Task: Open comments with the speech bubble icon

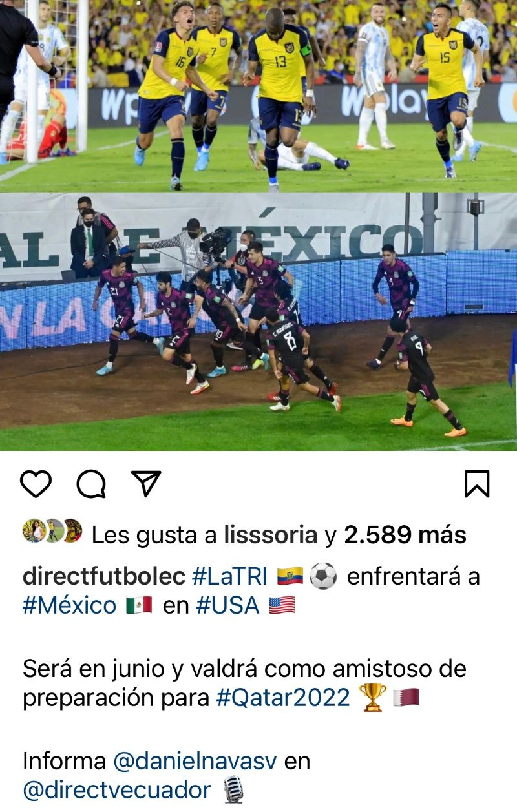Action: click(91, 484)
